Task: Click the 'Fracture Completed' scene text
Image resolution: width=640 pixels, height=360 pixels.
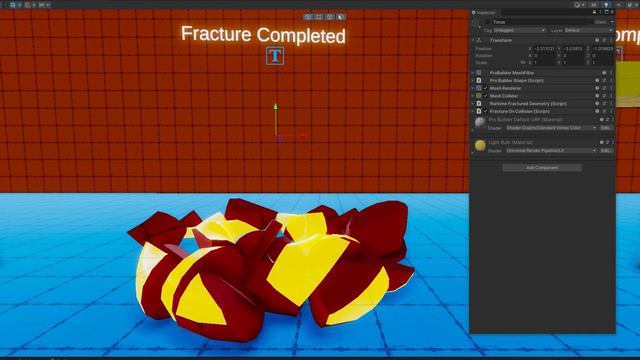Action: 263,35
